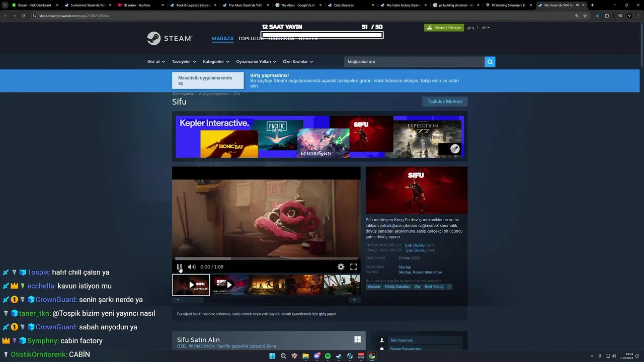Screen dimensions: 644x362
Task: Open Discord from the taskbar
Action: tap(317, 356)
